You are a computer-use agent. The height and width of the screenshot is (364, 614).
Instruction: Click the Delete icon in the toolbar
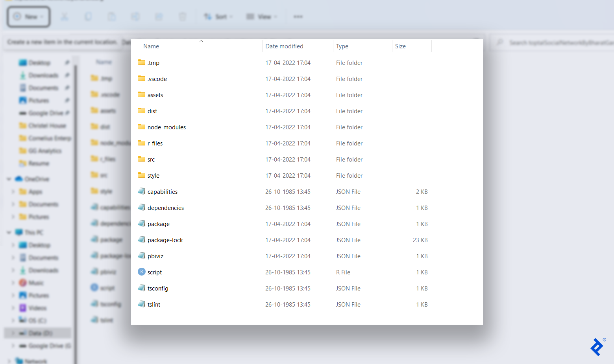(183, 17)
